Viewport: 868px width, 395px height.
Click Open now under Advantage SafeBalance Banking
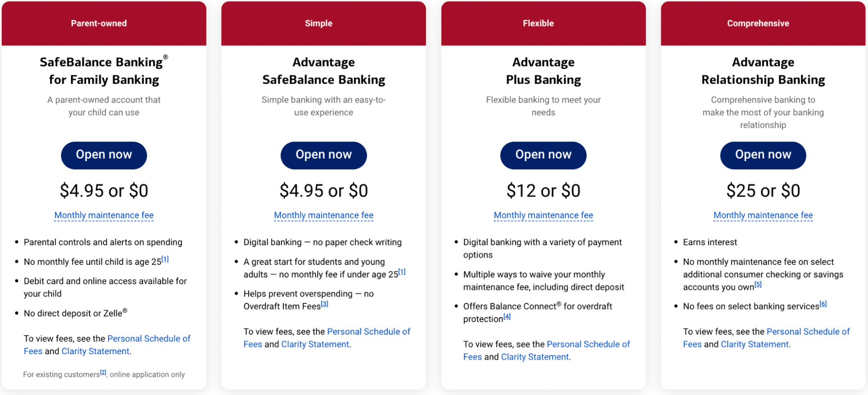point(323,155)
